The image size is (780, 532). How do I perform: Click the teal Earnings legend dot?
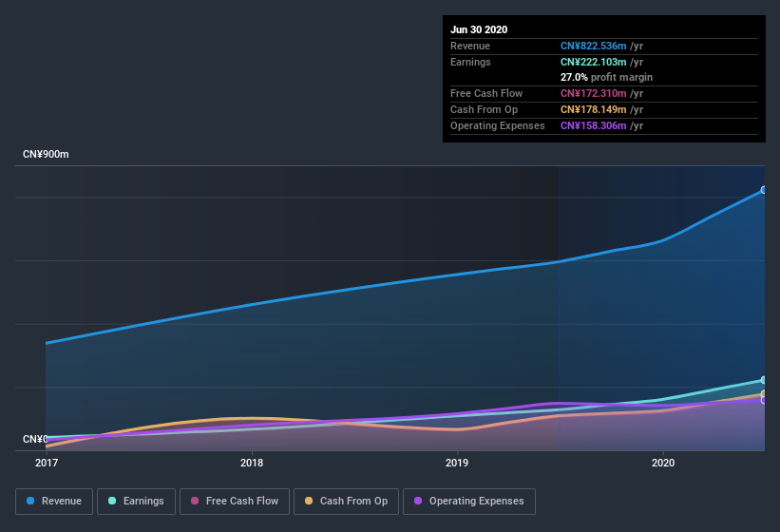click(112, 501)
